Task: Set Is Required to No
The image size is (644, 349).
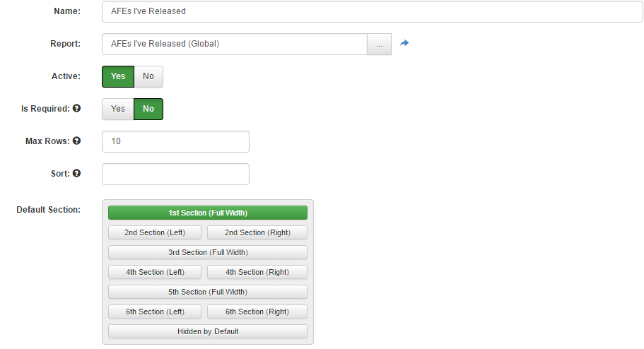Action: tap(148, 109)
